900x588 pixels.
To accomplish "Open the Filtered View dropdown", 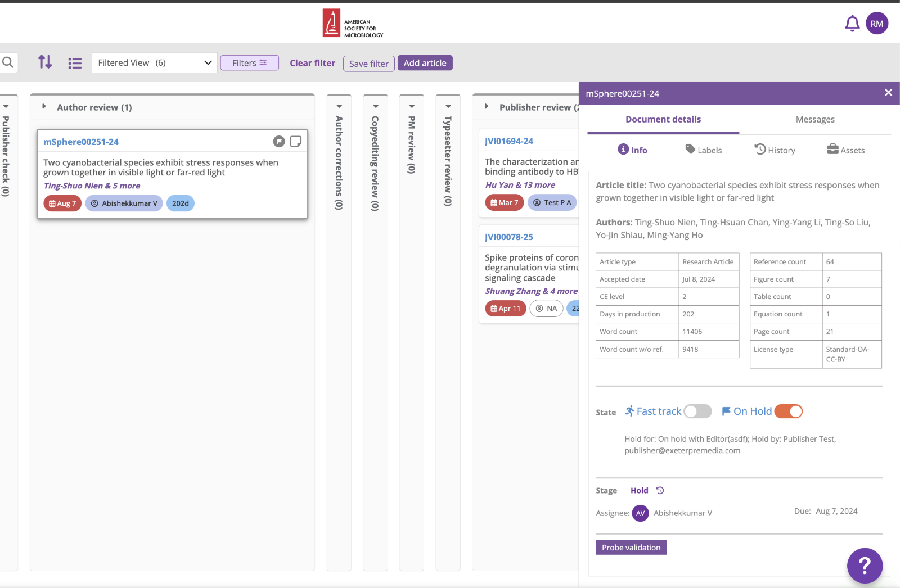I will pos(154,63).
